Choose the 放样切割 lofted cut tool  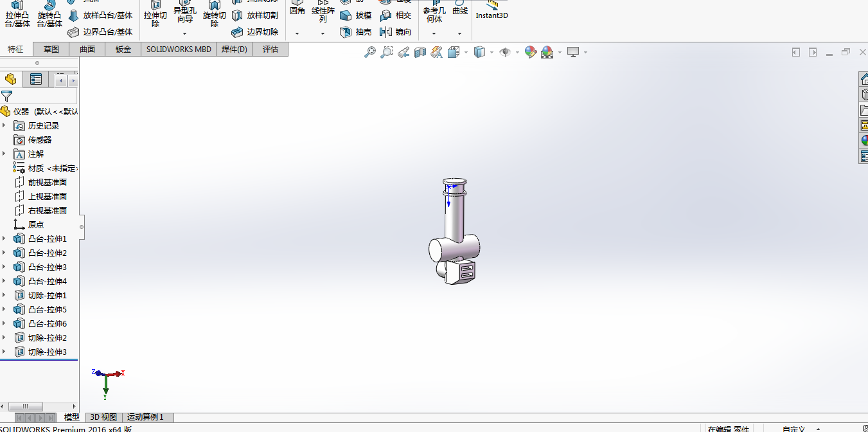(x=255, y=15)
